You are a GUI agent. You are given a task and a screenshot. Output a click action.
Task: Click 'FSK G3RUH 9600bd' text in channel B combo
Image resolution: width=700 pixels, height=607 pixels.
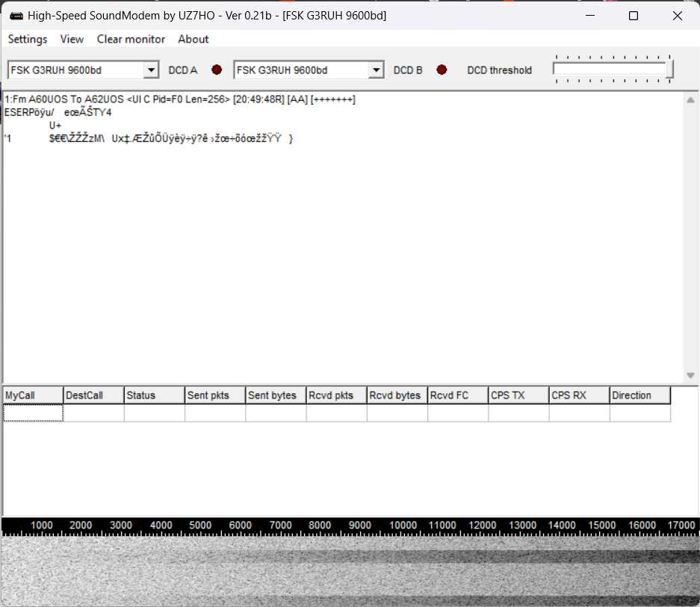point(282,70)
